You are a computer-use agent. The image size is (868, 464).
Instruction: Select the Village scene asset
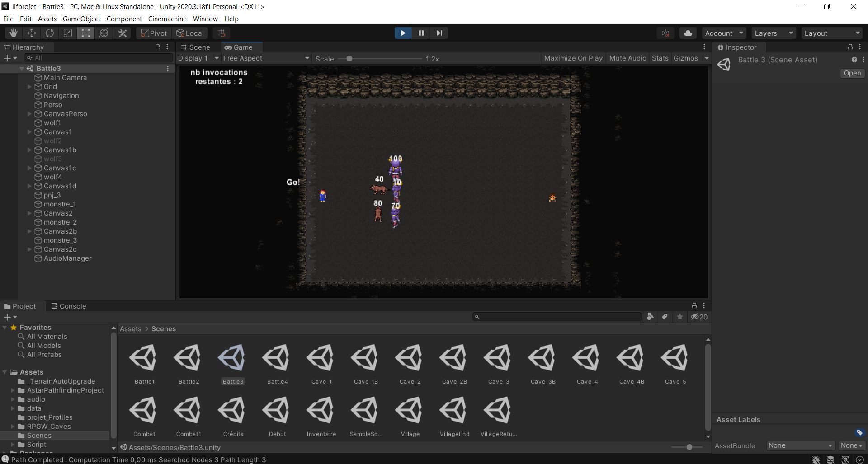point(410,417)
